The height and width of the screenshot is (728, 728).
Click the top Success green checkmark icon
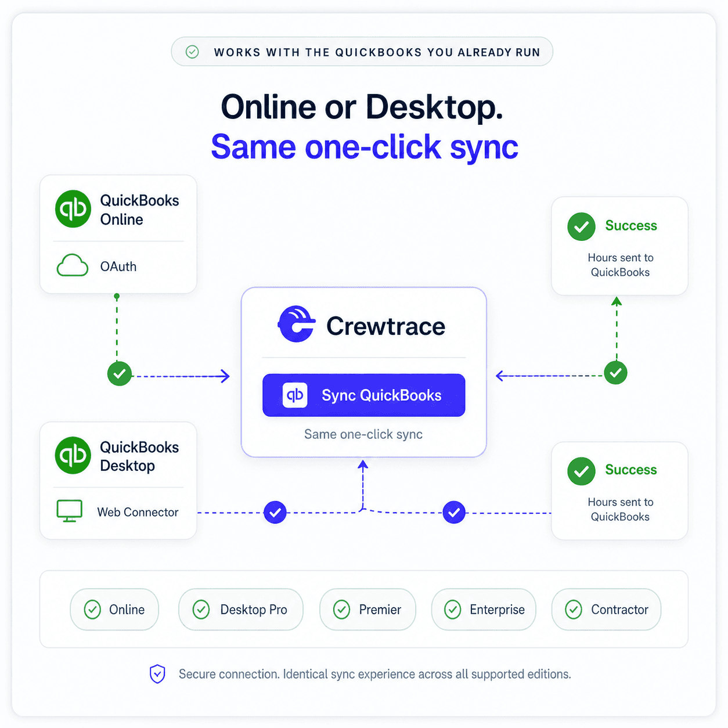582,226
